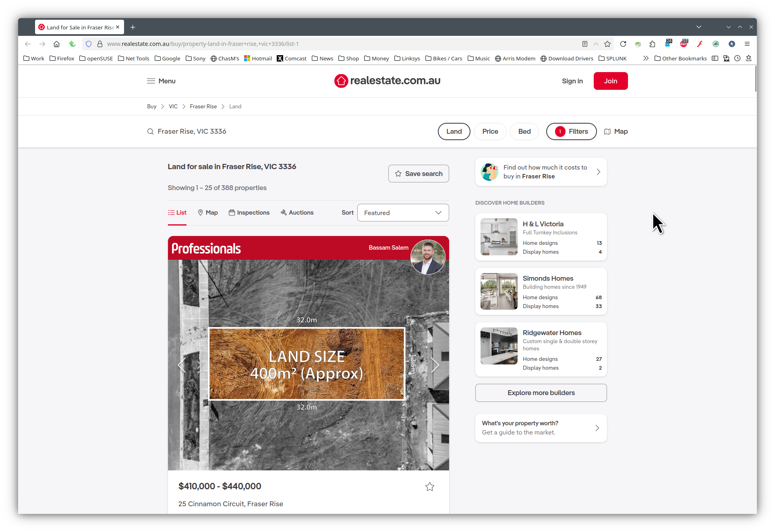
Task: Open the Hotmail bookmark
Action: [x=258, y=58]
